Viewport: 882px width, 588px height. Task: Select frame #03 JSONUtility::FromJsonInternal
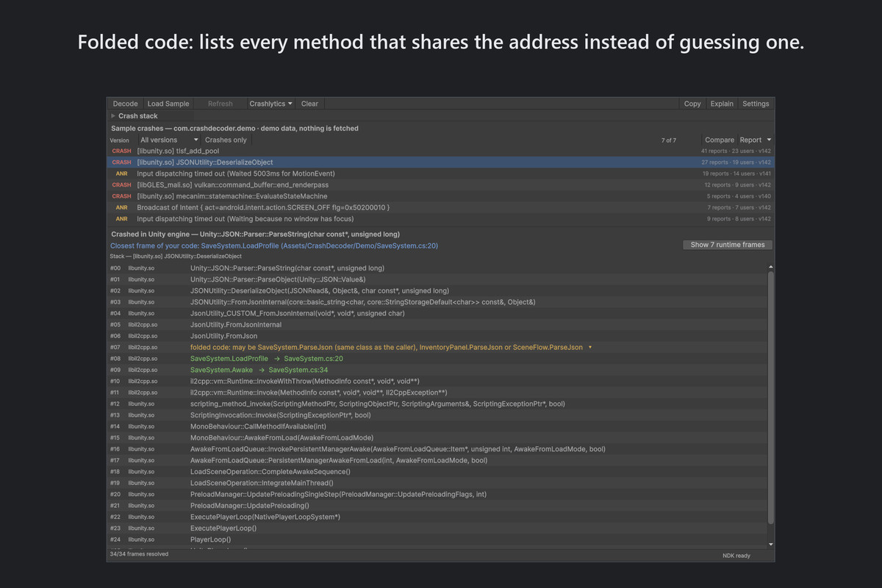point(437,302)
